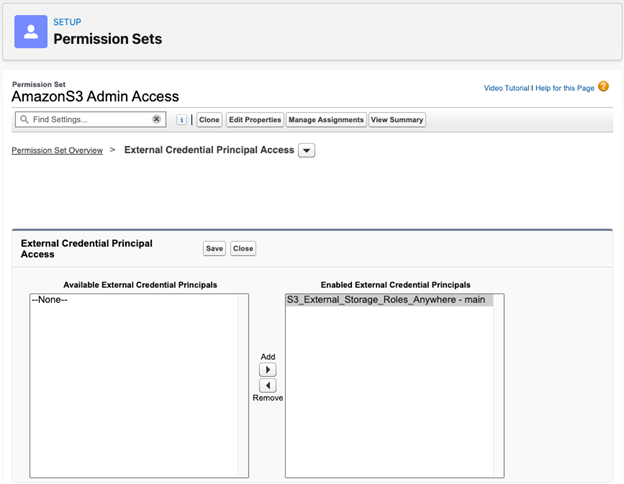Viewport: 624px width, 484px height.
Task: Click the Add arrow button
Action: [x=267, y=370]
